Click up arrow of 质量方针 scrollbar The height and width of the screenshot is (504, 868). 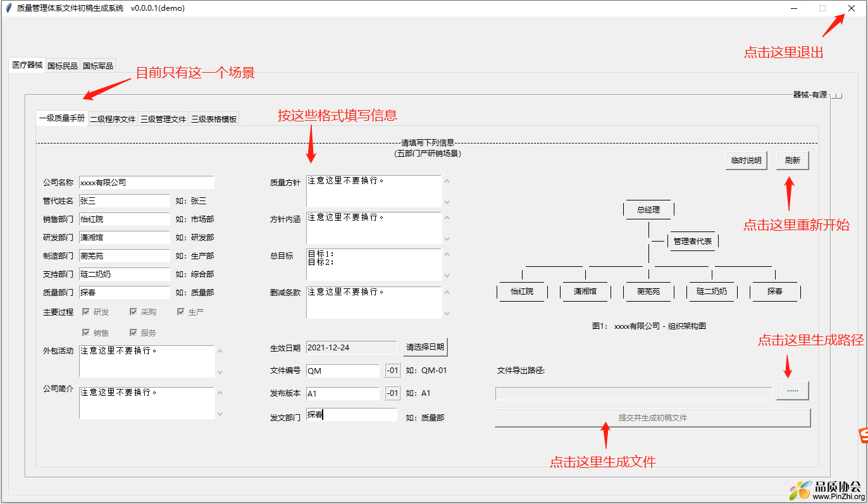(447, 181)
